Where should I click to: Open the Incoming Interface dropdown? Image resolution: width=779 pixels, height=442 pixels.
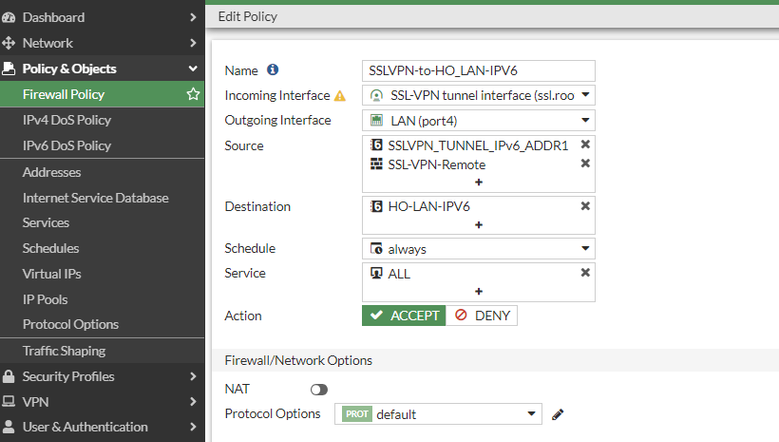point(479,96)
